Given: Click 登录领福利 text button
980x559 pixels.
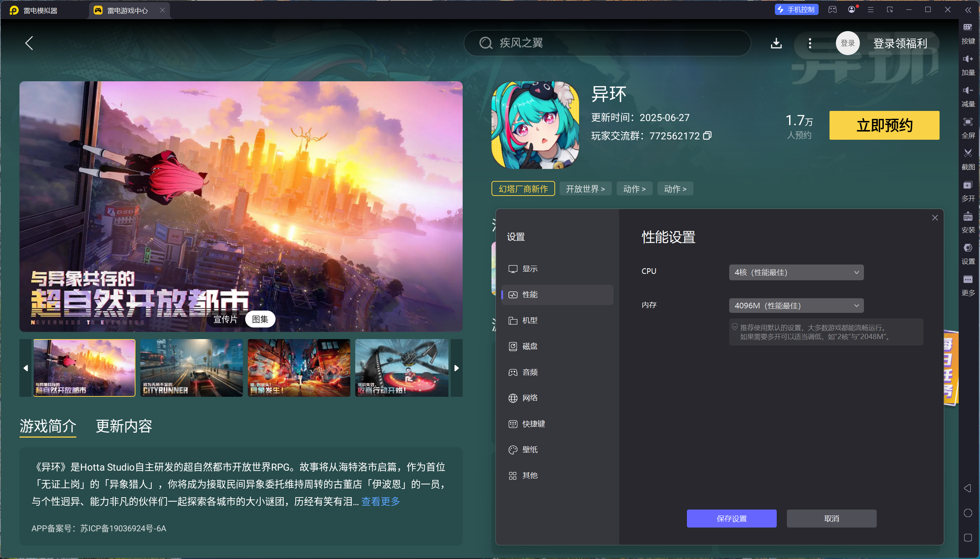Looking at the screenshot, I should click(900, 43).
